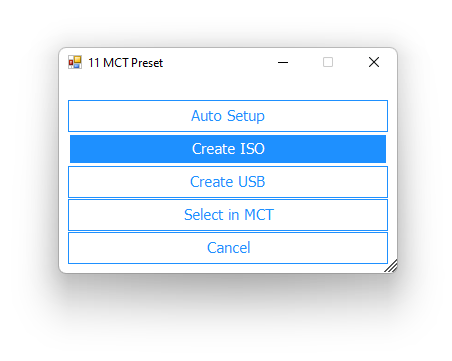
Task: Choose the Auto Setup option
Action: point(228,116)
